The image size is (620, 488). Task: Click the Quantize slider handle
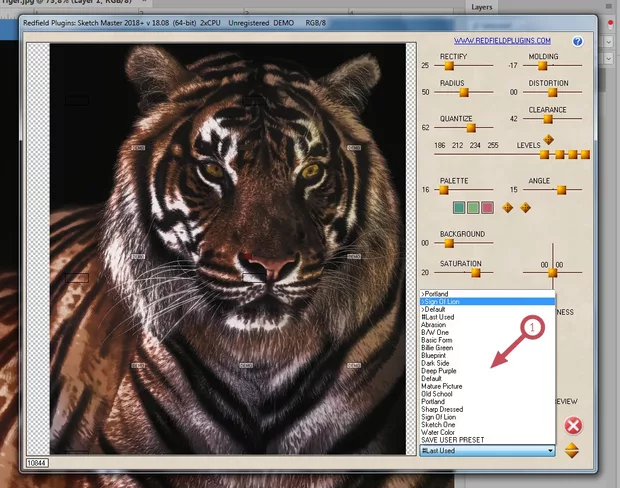(470, 127)
